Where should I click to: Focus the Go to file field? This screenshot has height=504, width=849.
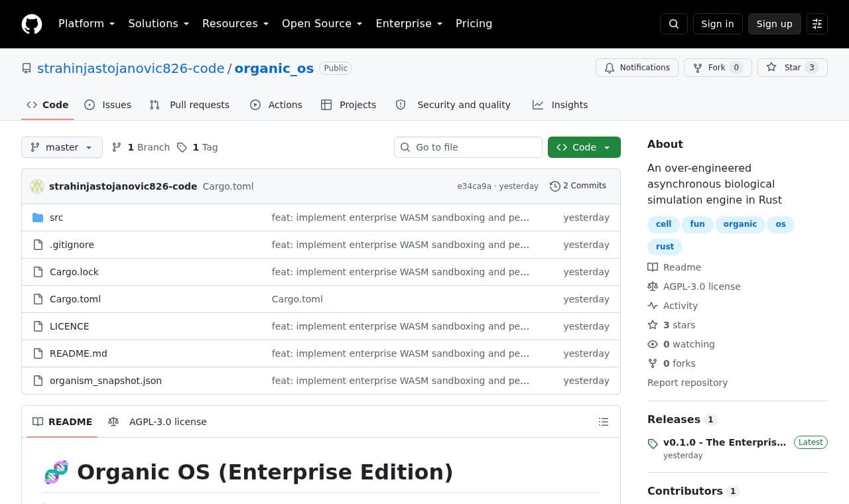(x=468, y=147)
